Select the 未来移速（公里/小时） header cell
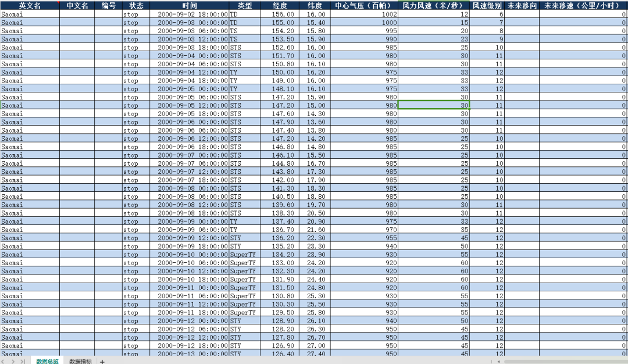 click(x=583, y=6)
